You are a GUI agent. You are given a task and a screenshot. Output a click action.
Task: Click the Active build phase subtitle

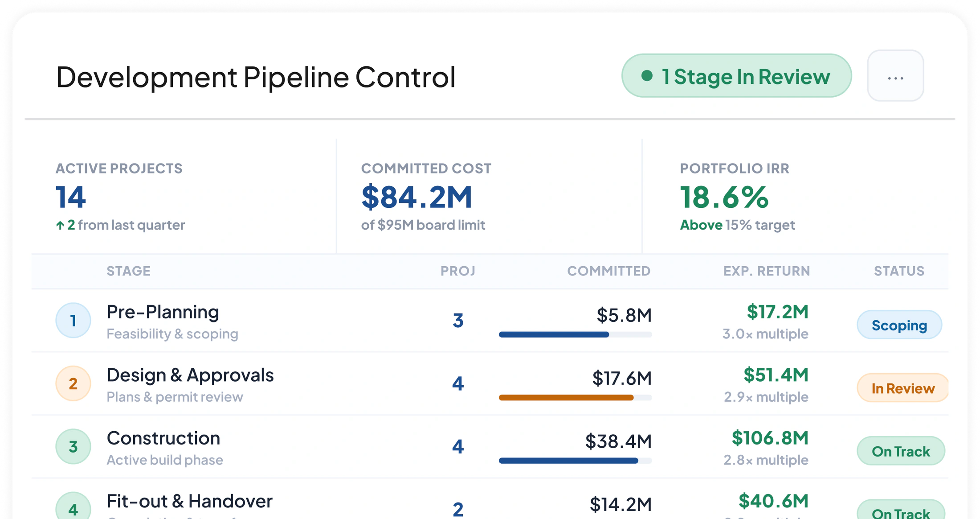pos(165,460)
